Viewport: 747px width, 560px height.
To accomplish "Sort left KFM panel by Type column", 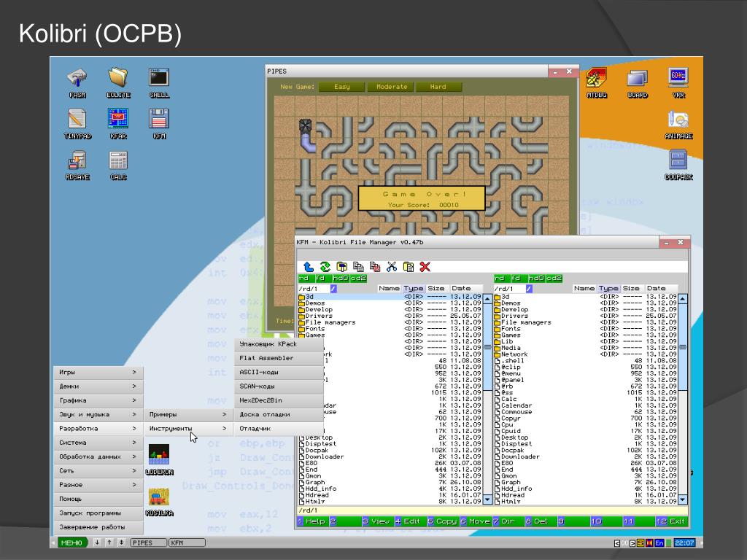I will pos(414,289).
